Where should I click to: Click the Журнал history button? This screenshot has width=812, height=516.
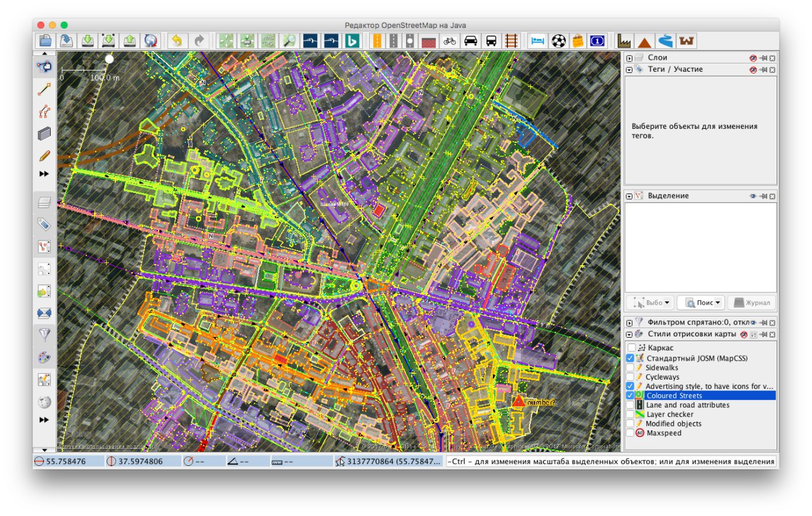point(752,303)
